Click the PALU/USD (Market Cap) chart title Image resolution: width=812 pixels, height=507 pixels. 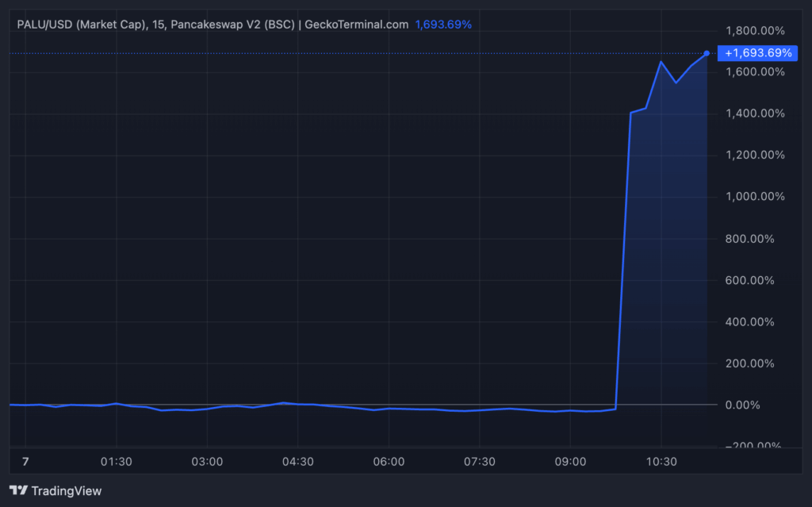coord(81,25)
